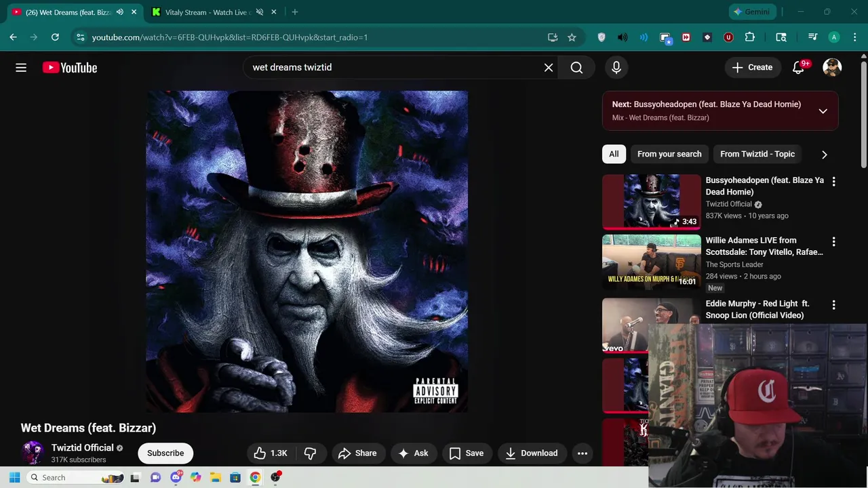868x488 pixels.
Task: Subscribe to Twiztid Official
Action: (165, 453)
